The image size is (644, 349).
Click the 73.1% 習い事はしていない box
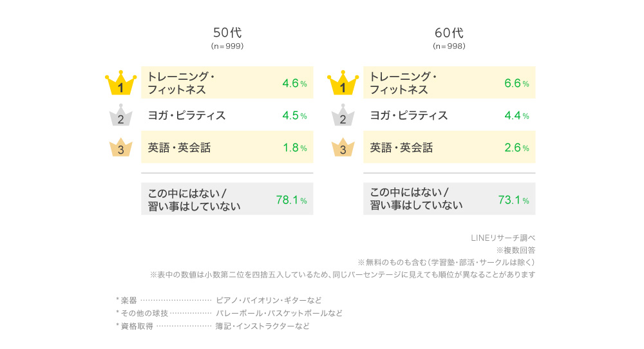[450, 199]
